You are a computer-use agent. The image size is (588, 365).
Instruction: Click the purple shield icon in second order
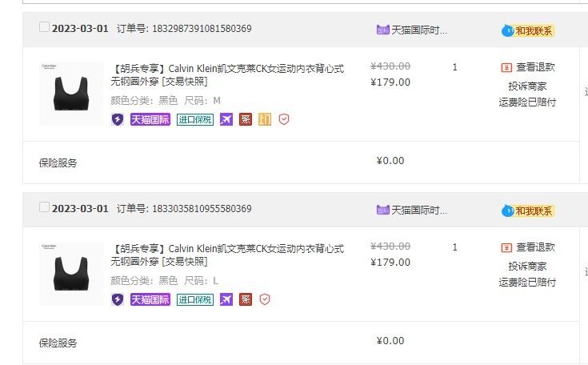[118, 299]
